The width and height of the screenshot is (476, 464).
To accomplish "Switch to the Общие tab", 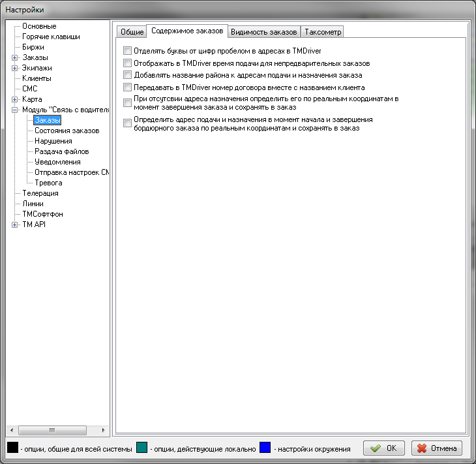I will click(132, 32).
